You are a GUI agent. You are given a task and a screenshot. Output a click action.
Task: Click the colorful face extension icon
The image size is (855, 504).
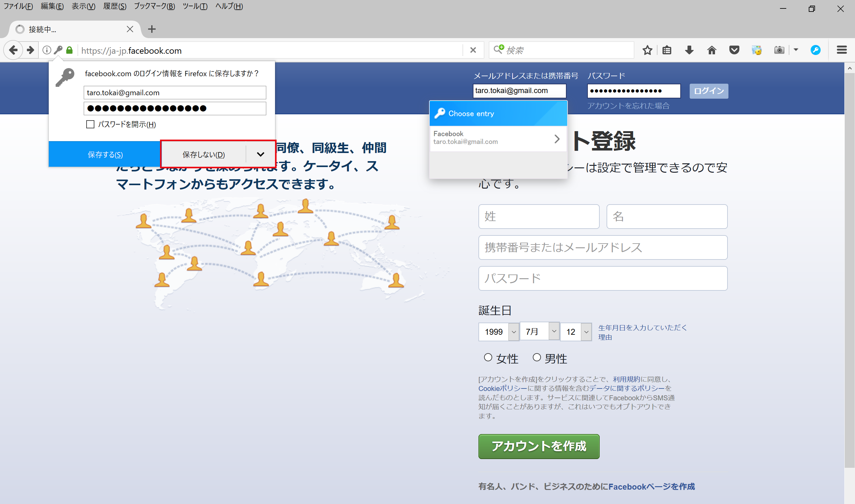point(757,50)
